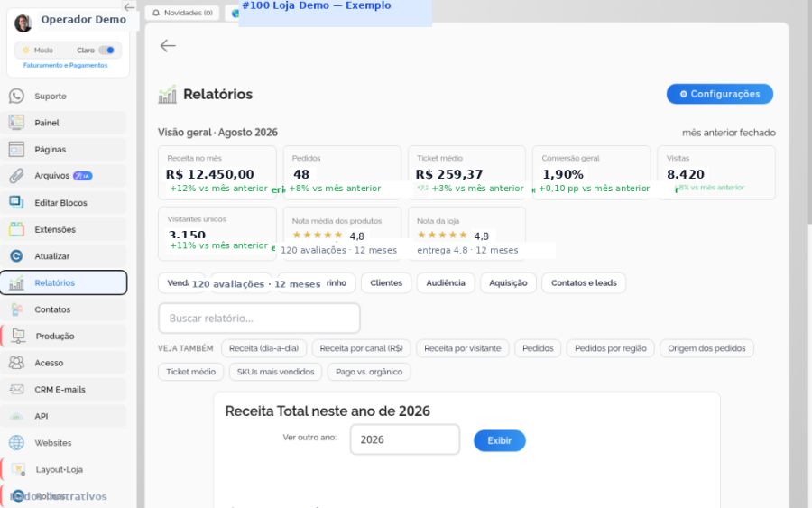The height and width of the screenshot is (508, 812).
Task: Click the Contatos sidebar icon
Action: (x=16, y=309)
